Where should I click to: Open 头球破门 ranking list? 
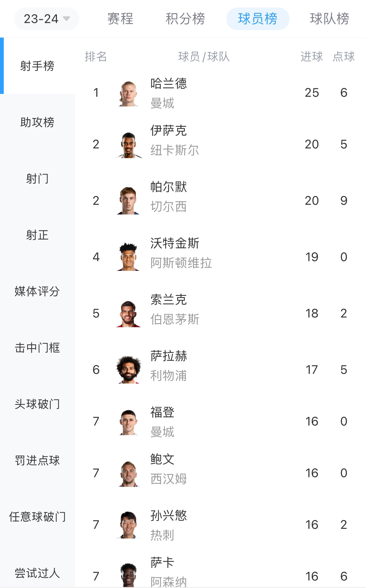click(x=37, y=404)
